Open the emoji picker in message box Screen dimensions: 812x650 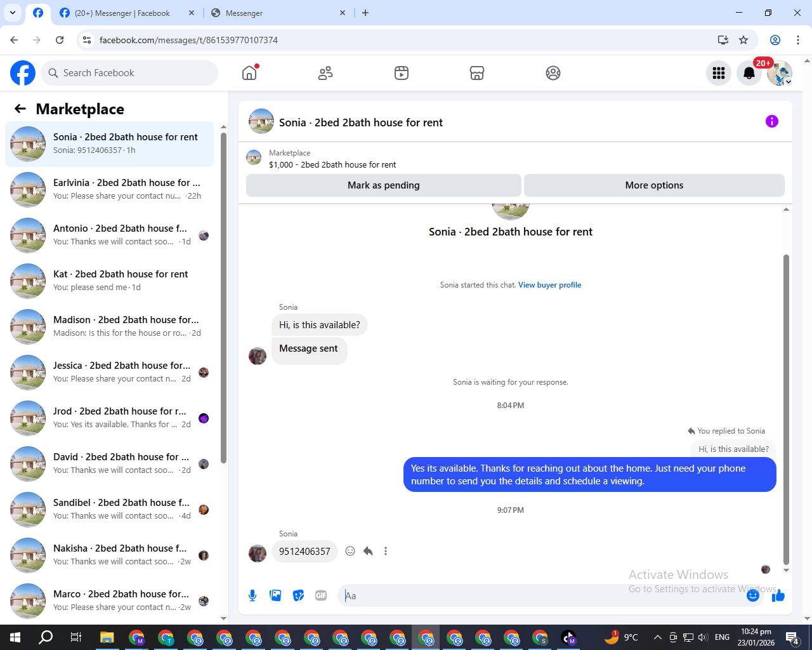[753, 595]
